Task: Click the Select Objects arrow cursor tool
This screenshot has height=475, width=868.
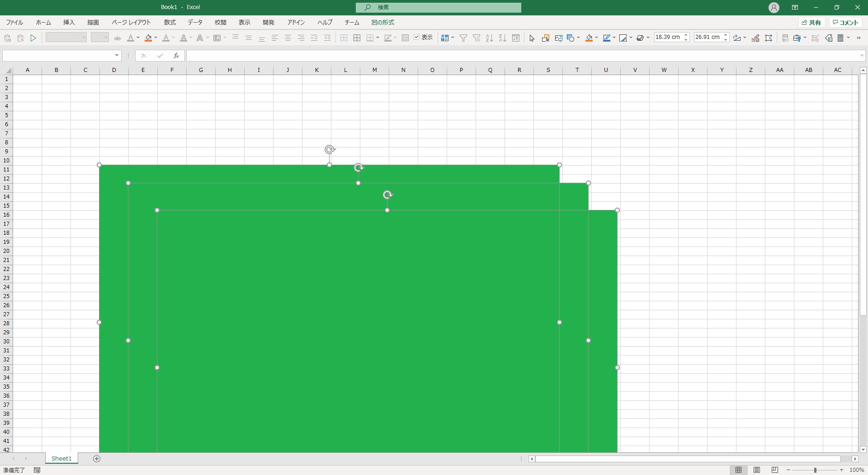Action: pos(532,38)
